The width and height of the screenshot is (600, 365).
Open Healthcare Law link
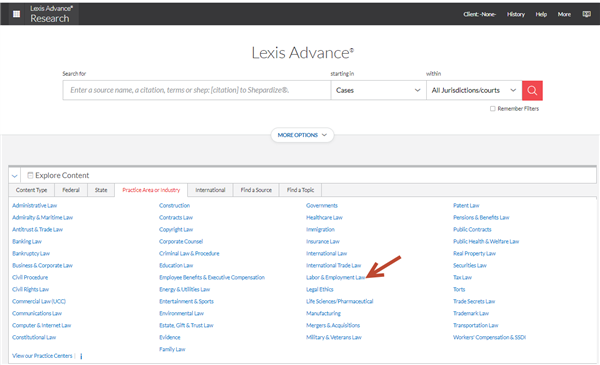click(x=324, y=217)
